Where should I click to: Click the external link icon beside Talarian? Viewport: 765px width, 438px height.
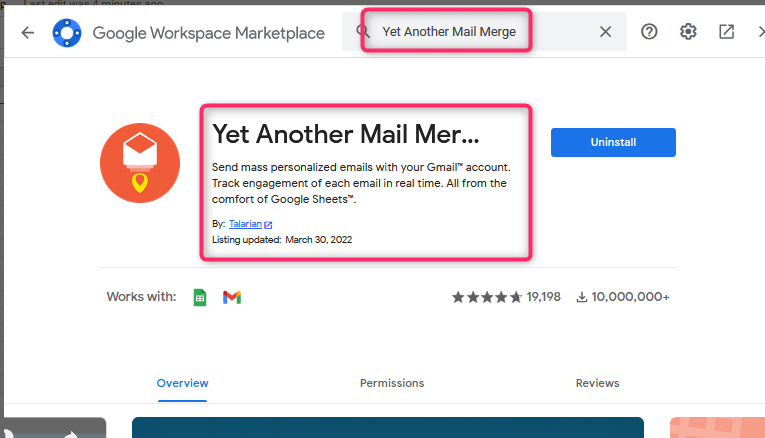pyautogui.click(x=268, y=224)
